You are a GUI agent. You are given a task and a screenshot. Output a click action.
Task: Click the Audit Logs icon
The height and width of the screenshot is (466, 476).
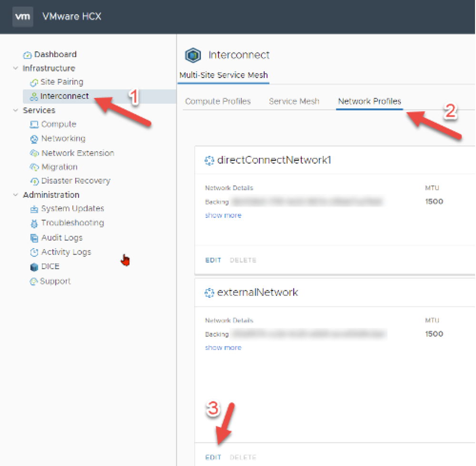pos(34,238)
